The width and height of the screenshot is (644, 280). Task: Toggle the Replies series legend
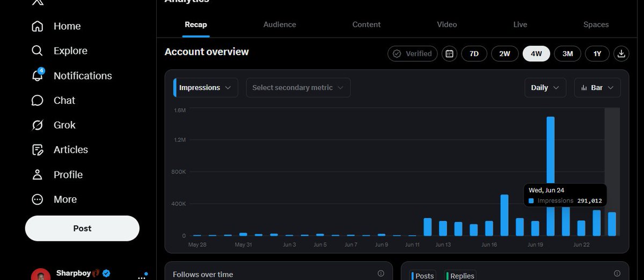pyautogui.click(x=460, y=275)
